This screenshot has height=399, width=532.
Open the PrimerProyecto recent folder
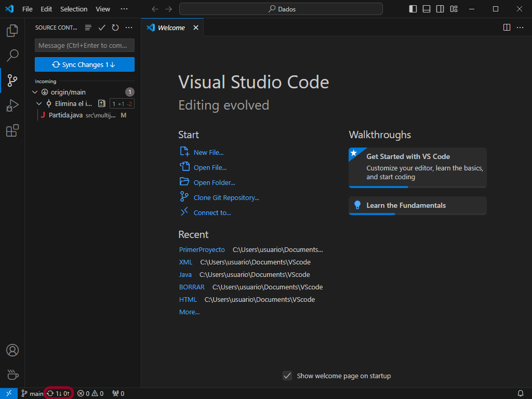click(202, 250)
